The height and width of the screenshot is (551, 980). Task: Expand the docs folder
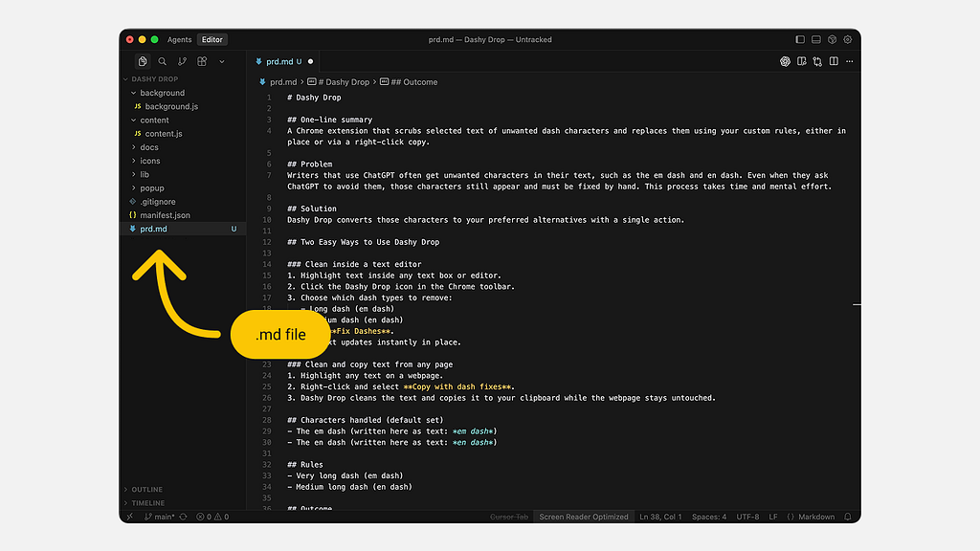click(149, 147)
